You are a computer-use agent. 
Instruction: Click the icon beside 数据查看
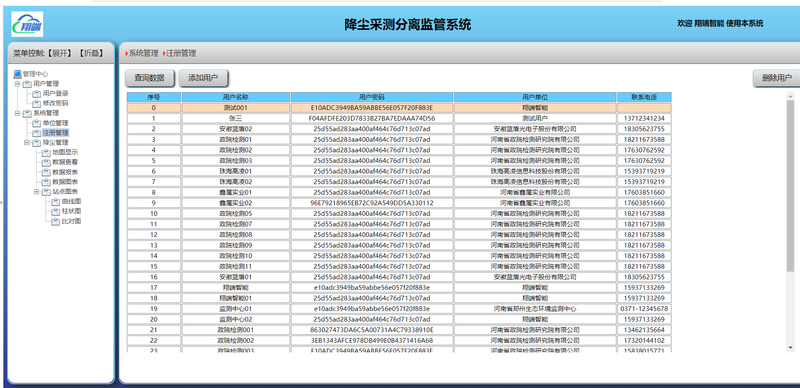tap(46, 162)
